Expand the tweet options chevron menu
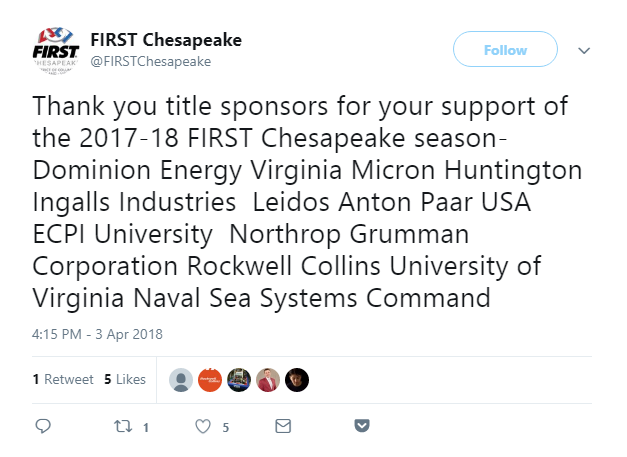The width and height of the screenshot is (627, 457). (584, 50)
